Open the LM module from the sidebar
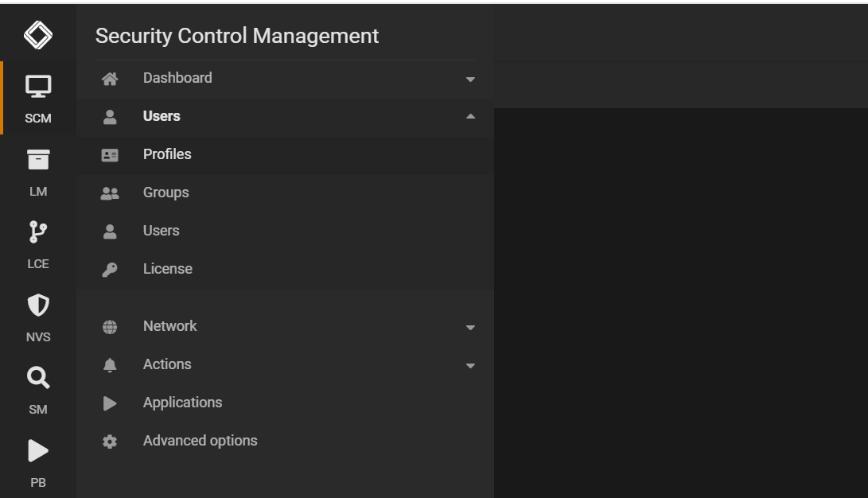The width and height of the screenshot is (868, 498). [x=37, y=159]
